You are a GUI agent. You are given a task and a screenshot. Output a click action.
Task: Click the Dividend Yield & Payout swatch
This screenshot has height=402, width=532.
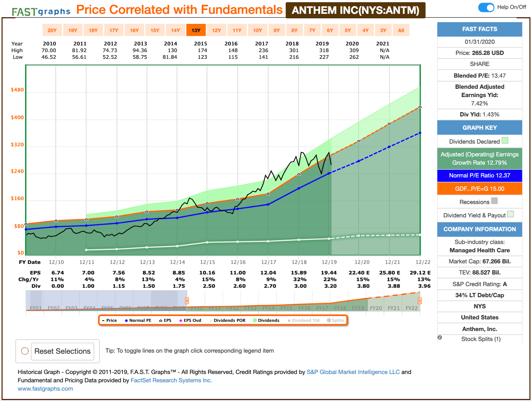(510, 214)
